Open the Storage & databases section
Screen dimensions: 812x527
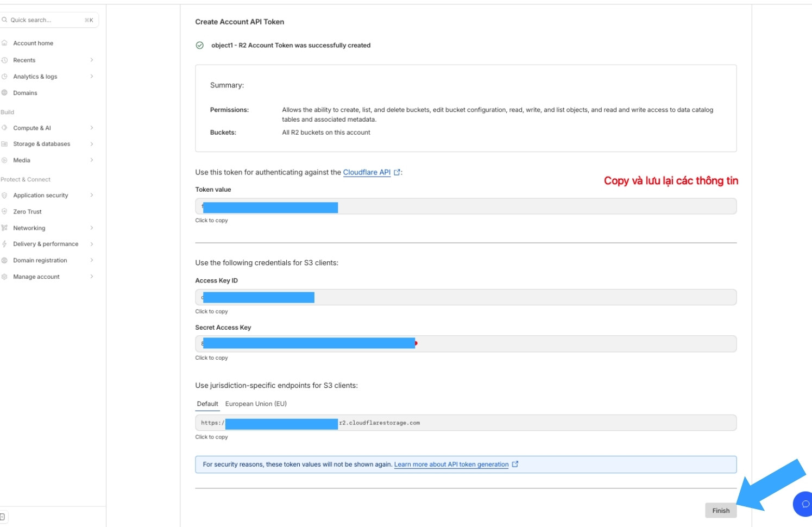coord(42,144)
